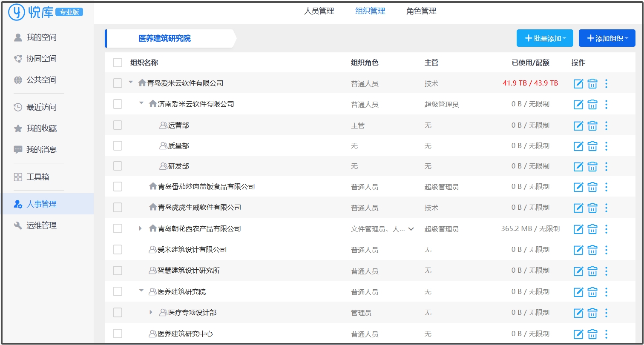Check the 青岛朝花西农产品有限公司 checkbox
This screenshot has width=644, height=345.
click(x=118, y=228)
